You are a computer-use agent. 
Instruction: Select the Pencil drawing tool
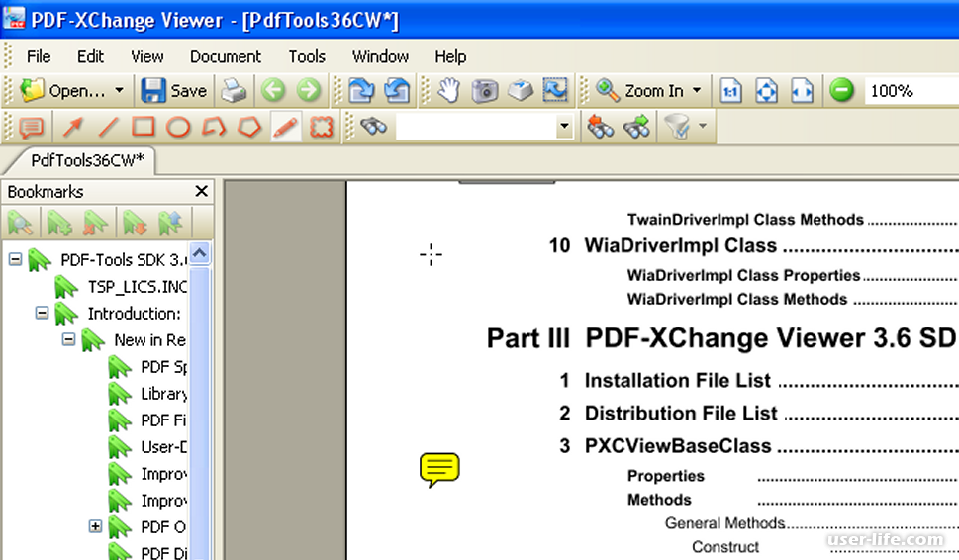pyautogui.click(x=286, y=128)
